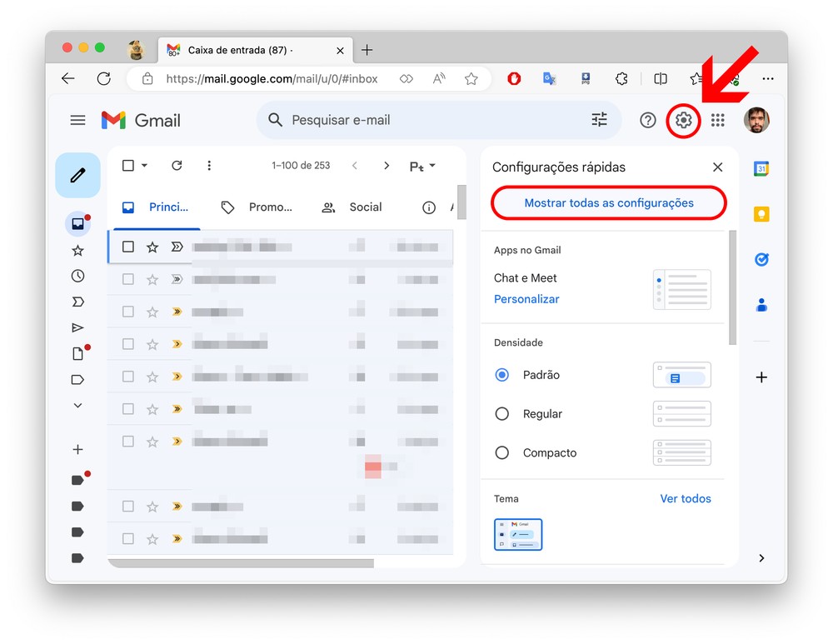The image size is (833, 644).
Task: Check the second email row checkbox
Action: coord(128,279)
